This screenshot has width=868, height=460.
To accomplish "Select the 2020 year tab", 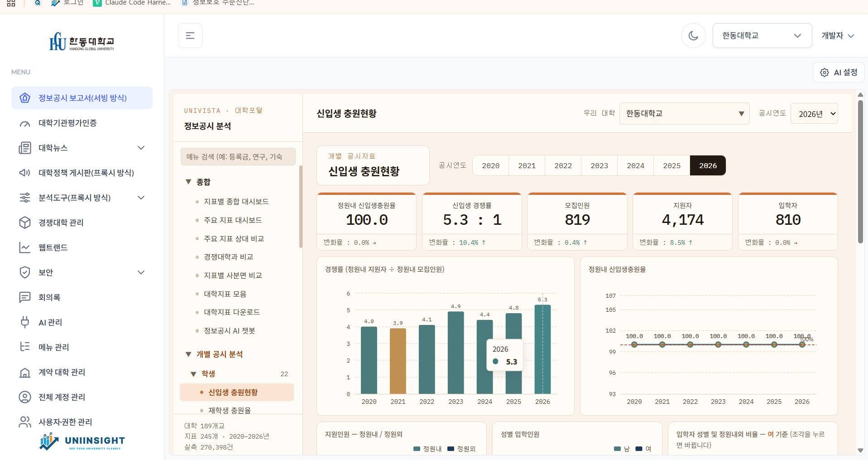I will point(491,165).
